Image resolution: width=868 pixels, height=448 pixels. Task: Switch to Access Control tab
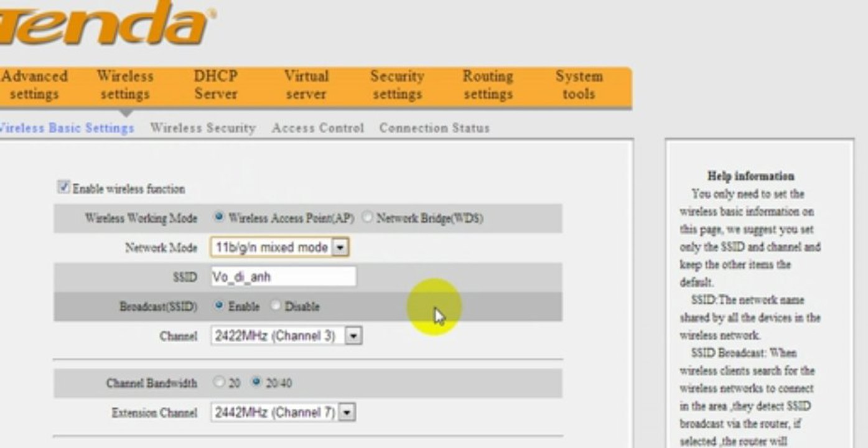click(x=317, y=128)
